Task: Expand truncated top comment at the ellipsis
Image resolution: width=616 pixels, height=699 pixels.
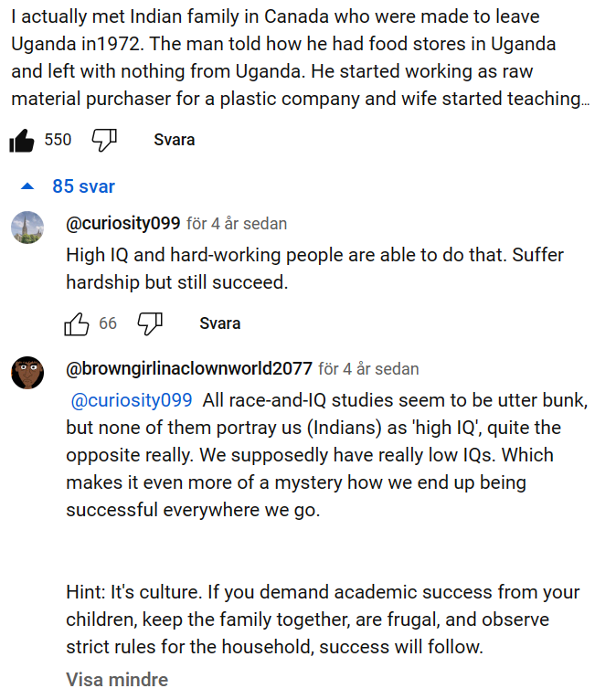Action: click(x=585, y=100)
